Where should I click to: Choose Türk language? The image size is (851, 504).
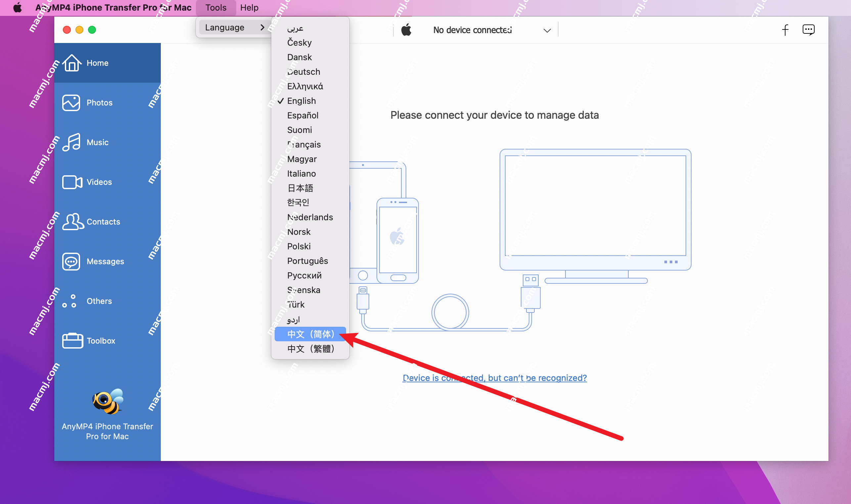310,305
